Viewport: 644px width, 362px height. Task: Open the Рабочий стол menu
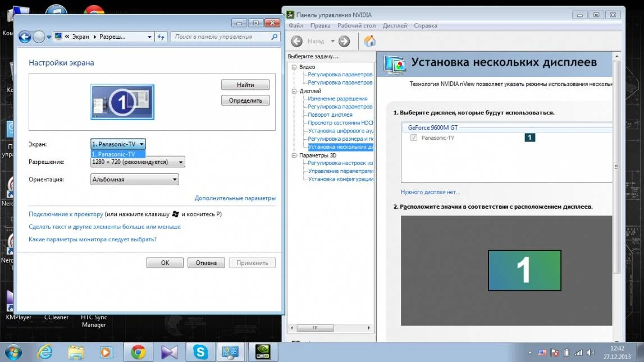click(x=357, y=25)
